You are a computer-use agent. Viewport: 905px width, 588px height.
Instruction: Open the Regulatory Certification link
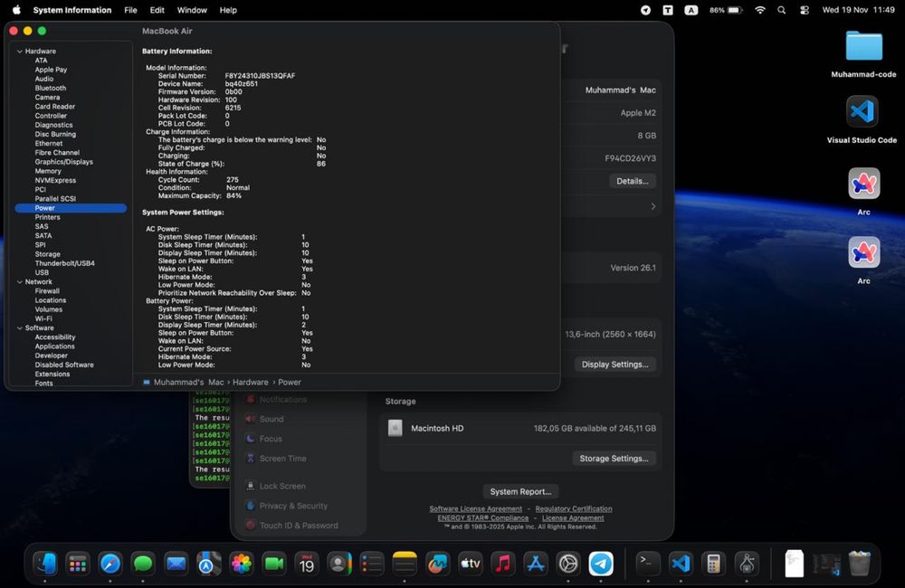click(574, 509)
